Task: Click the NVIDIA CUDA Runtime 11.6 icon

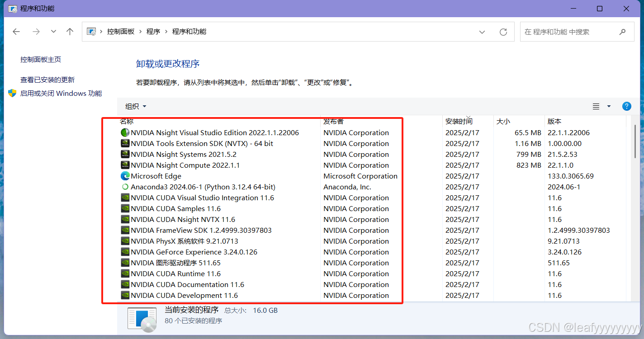Action: 125,273
